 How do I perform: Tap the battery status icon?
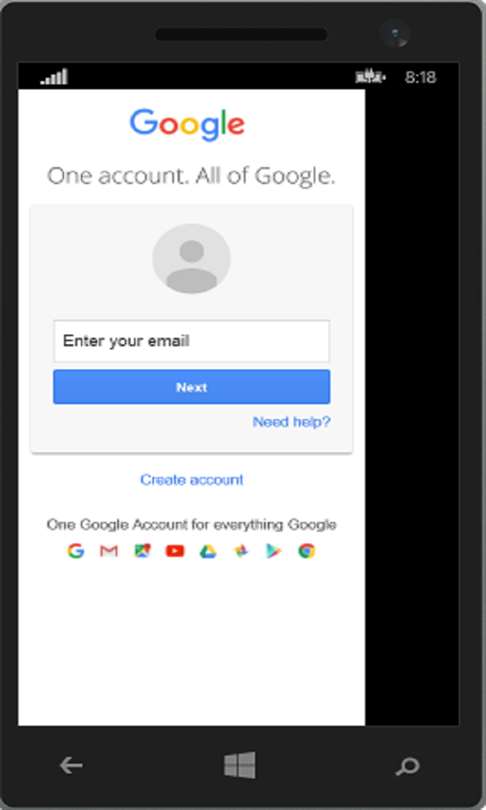(x=370, y=77)
